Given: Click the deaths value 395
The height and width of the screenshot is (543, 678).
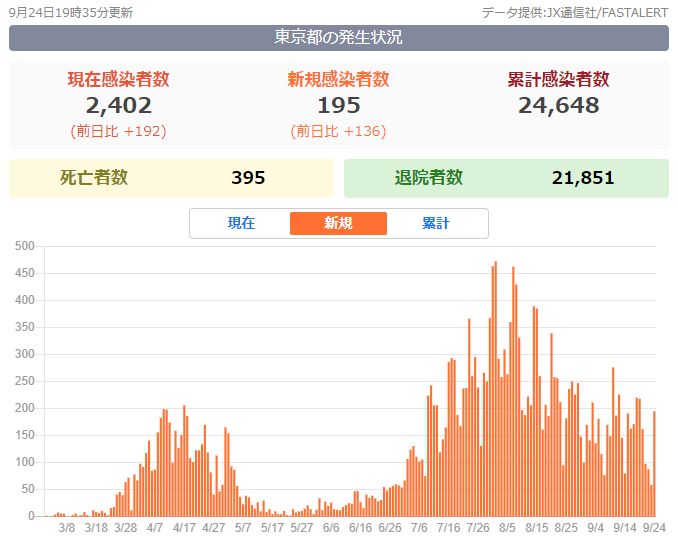Looking at the screenshot, I should click(248, 178).
